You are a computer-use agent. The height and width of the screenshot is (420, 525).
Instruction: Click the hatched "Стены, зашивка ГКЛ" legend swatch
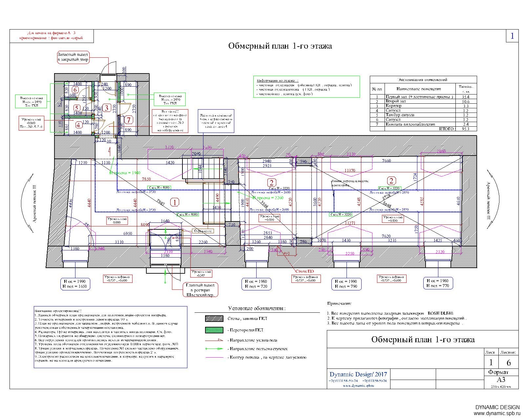pos(214,319)
